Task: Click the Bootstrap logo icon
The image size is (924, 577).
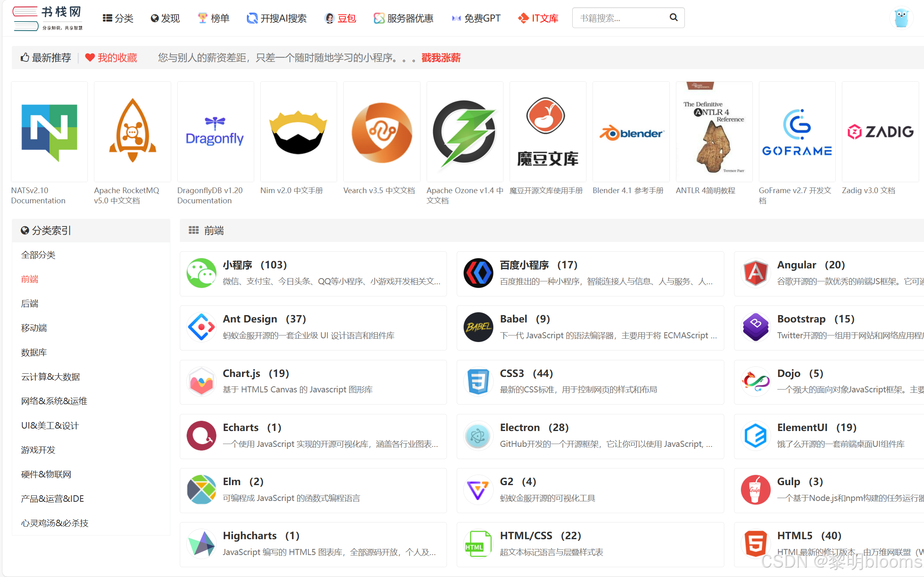Action: tap(756, 327)
